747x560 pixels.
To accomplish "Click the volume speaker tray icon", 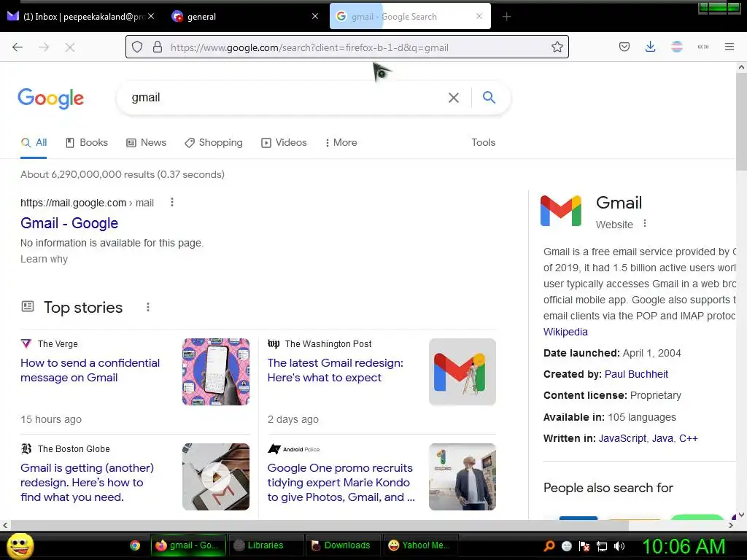I will 619,546.
